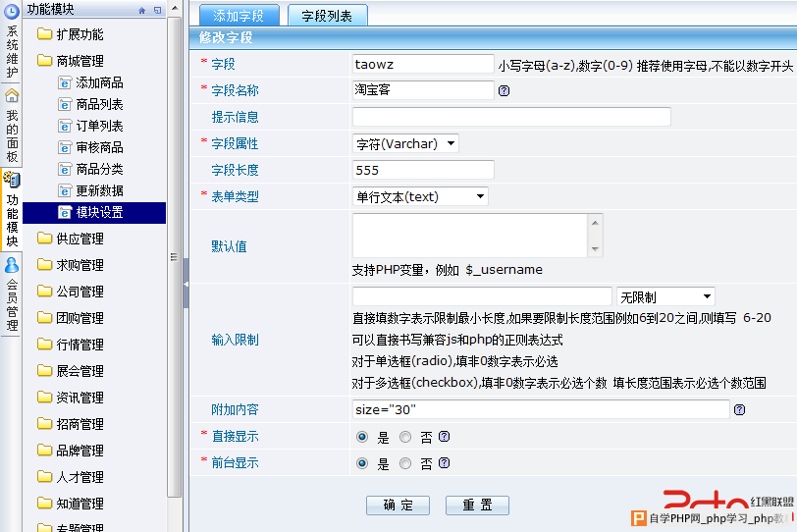Set 直接显示 to 是
This screenshot has height=532, width=797.
click(x=362, y=437)
